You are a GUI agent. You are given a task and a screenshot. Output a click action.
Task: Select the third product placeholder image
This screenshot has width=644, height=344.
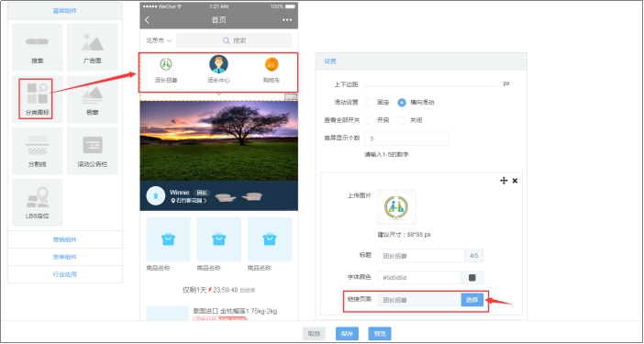pos(270,239)
